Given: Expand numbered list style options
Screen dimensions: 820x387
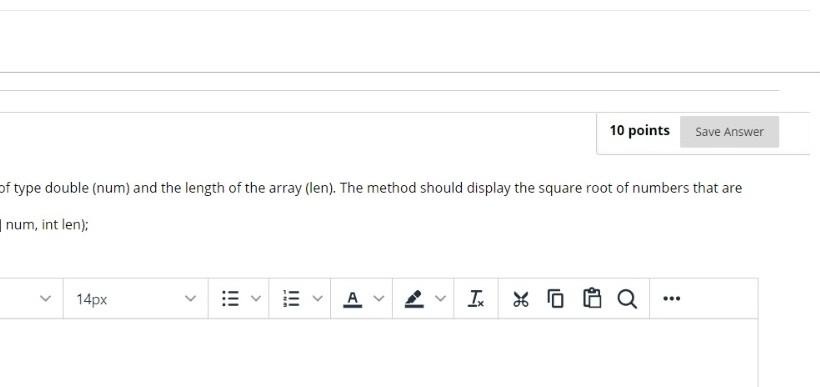Looking at the screenshot, I should tap(317, 299).
